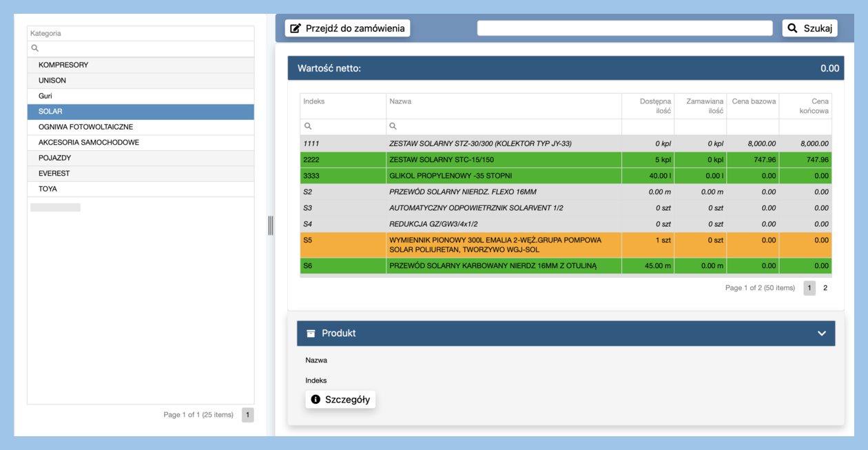Focus the top search text field

coord(624,28)
